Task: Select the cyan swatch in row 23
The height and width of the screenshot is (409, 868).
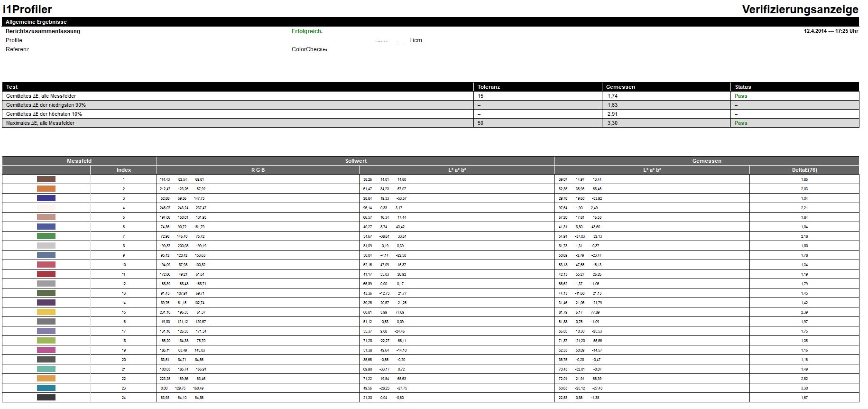Action: (x=46, y=388)
